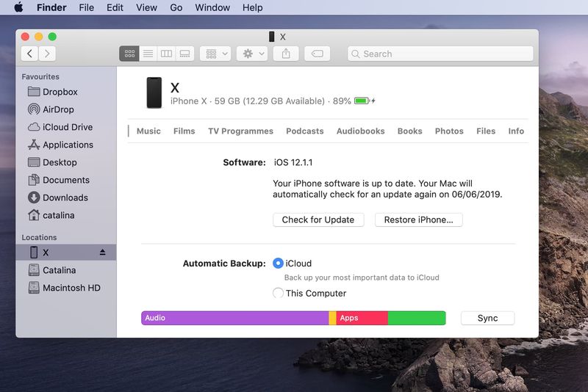Image resolution: width=588 pixels, height=392 pixels.
Task: Click the Search field
Action: [440, 54]
